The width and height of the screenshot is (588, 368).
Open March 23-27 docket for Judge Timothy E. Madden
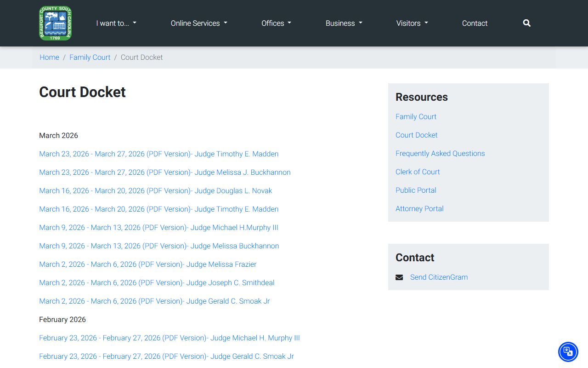click(x=158, y=154)
